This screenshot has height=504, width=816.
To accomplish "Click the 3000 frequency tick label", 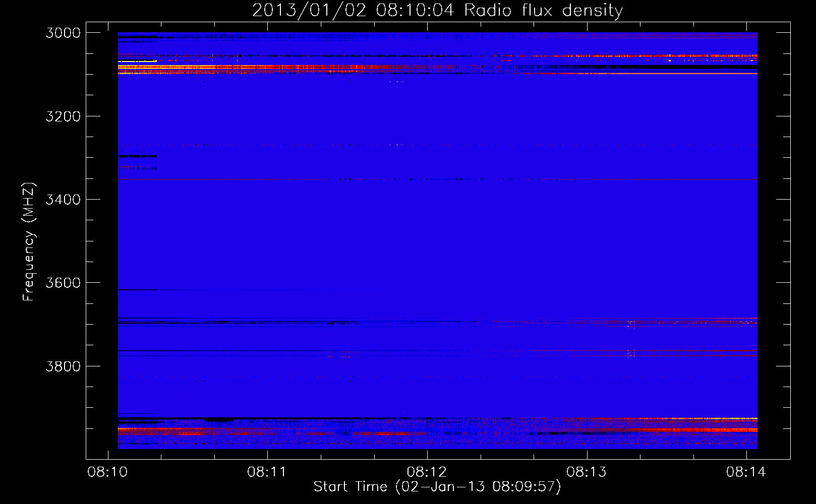I will [x=63, y=33].
